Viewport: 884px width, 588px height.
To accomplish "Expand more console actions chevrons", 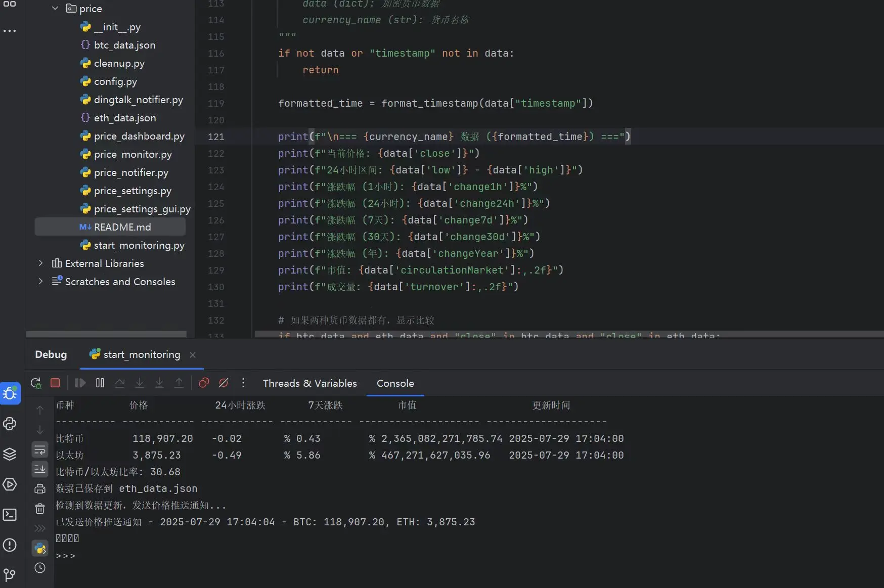I will (40, 528).
